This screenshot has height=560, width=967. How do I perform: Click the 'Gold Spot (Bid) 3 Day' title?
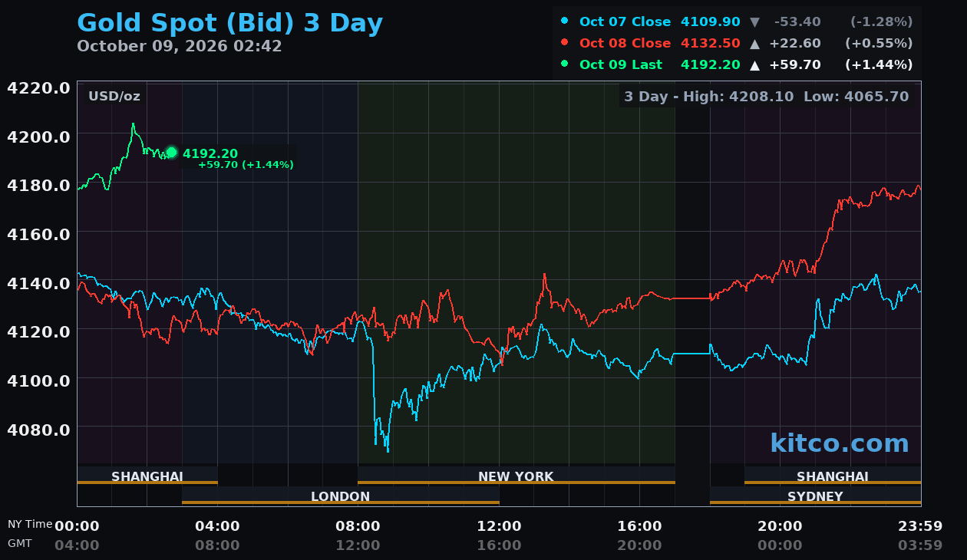(229, 23)
